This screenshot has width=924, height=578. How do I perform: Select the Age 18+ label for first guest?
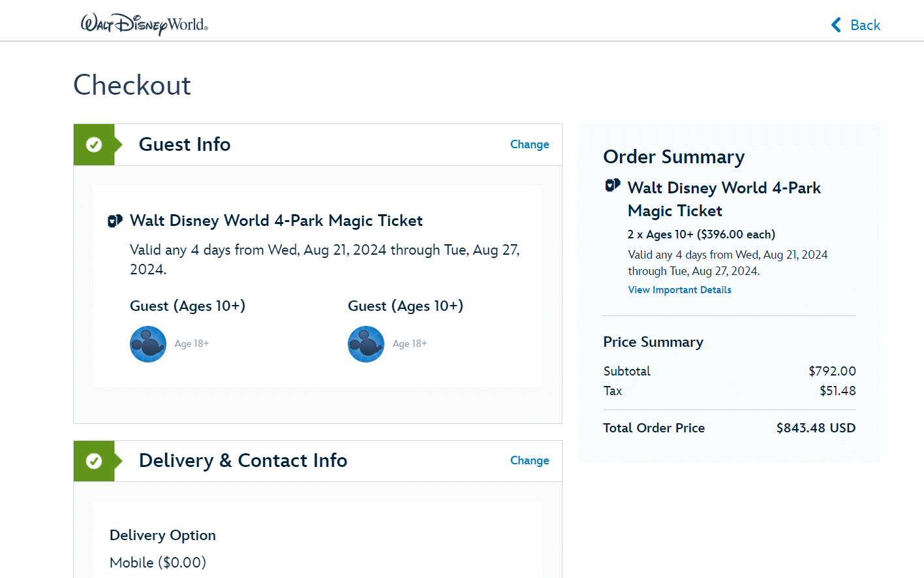[191, 344]
